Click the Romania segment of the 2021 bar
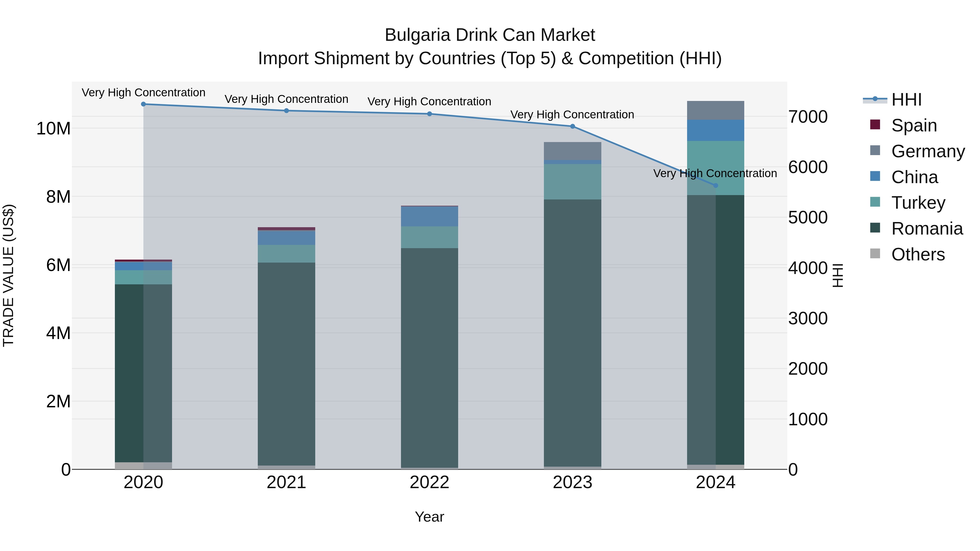The width and height of the screenshot is (980, 551). coord(286,364)
